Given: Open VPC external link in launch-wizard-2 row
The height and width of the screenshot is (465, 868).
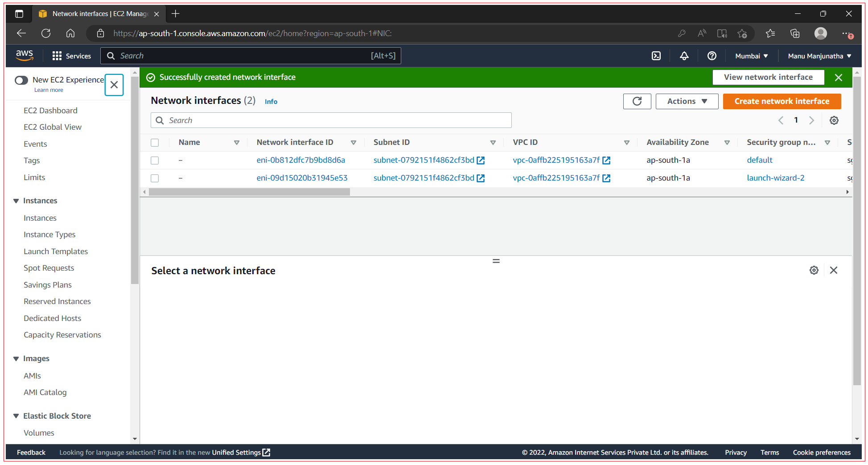Looking at the screenshot, I should [x=606, y=178].
